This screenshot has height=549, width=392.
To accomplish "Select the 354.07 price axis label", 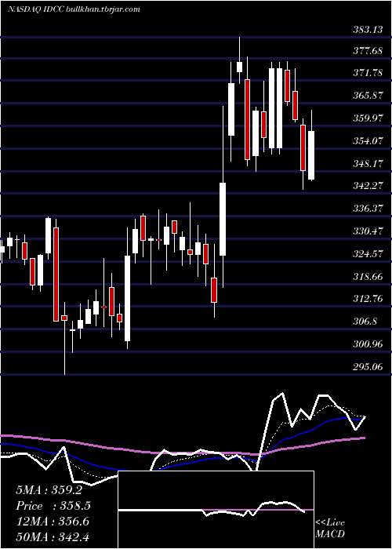I will (x=368, y=140).
